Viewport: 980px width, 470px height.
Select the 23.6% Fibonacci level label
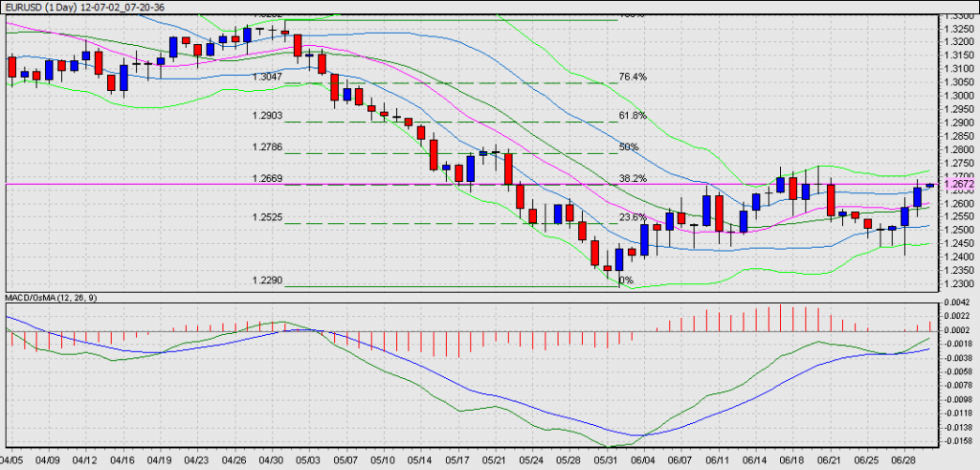tap(633, 217)
